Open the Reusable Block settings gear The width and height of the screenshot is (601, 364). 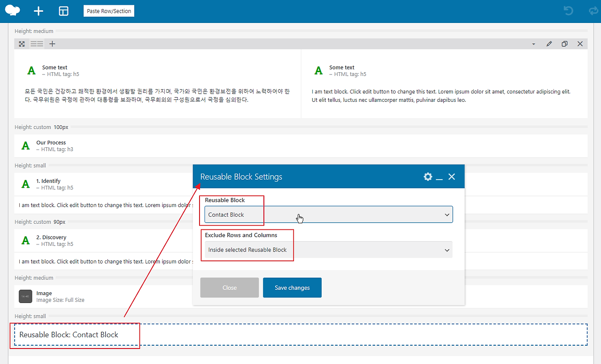click(428, 177)
